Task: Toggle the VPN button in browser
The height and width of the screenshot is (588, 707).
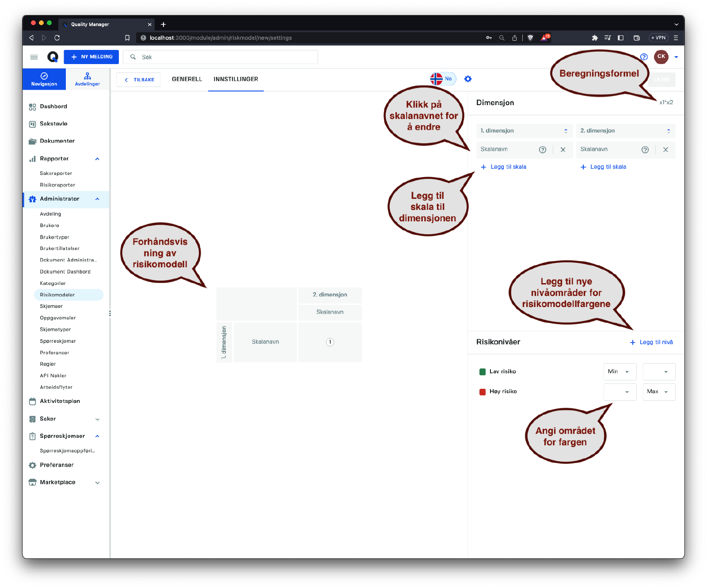Action: (x=658, y=38)
